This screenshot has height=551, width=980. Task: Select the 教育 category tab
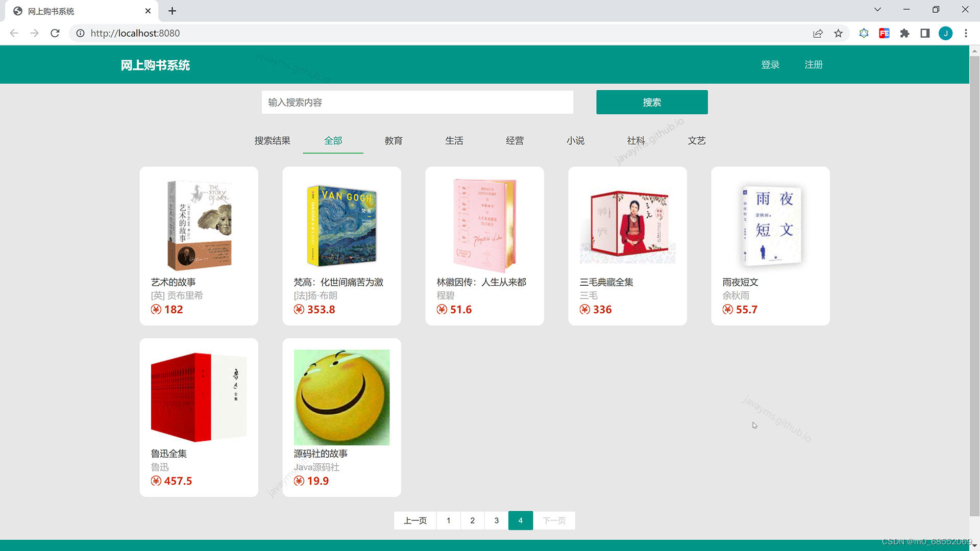tap(394, 140)
